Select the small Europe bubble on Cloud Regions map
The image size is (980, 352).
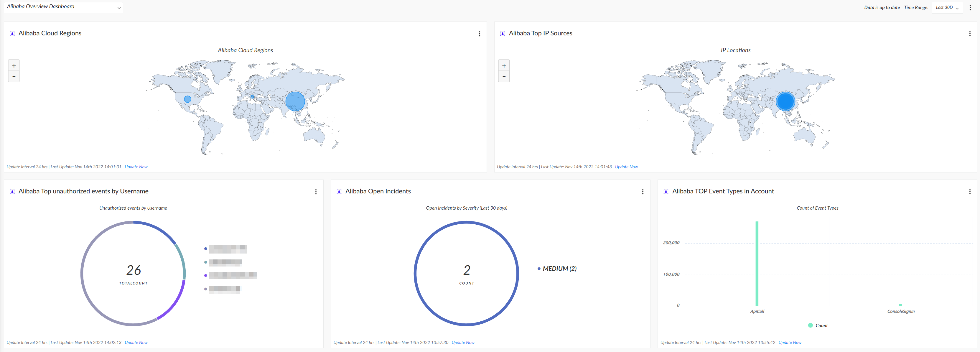[252, 97]
